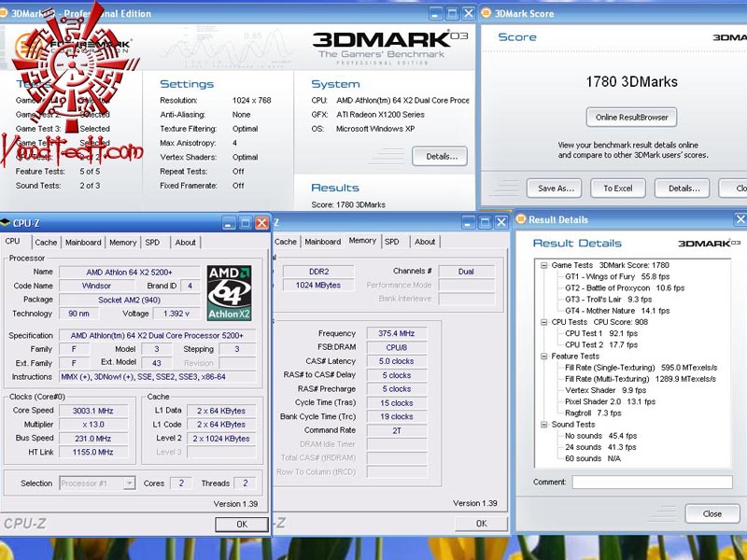Click the Level 2 cache value 2 x 1024 KBytes
This screenshot has height=560, width=747.
pyautogui.click(x=221, y=439)
